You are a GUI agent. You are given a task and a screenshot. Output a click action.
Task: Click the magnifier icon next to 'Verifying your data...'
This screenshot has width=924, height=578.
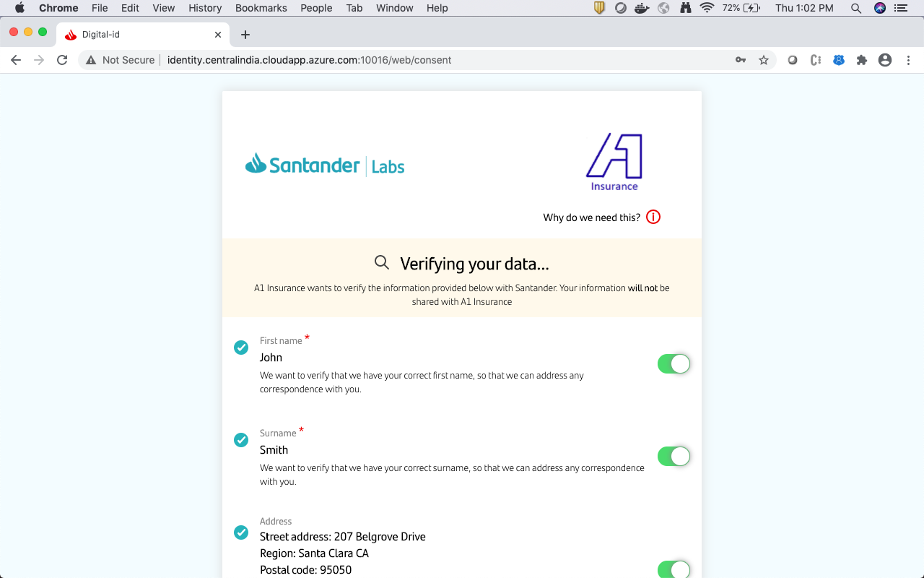[382, 262]
